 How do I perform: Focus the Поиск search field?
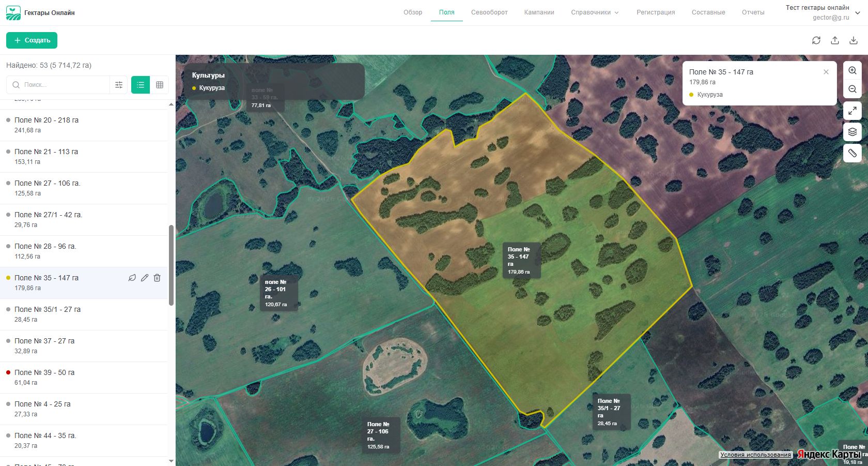(58, 85)
